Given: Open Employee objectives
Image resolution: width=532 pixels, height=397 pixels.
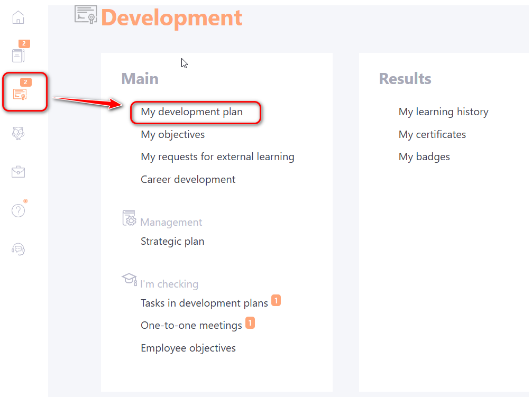Looking at the screenshot, I should [188, 348].
